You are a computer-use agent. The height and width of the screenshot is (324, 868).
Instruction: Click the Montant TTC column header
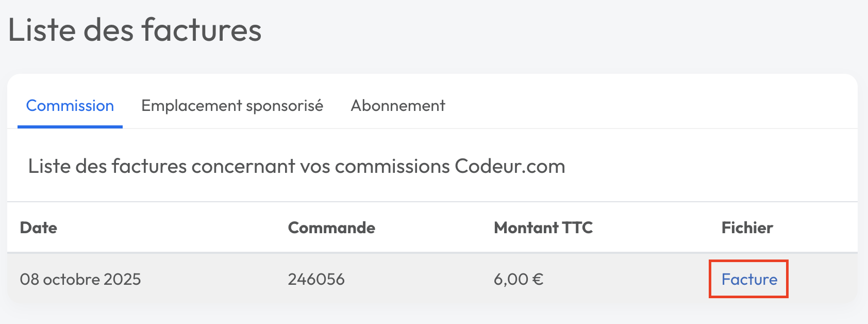point(543,228)
